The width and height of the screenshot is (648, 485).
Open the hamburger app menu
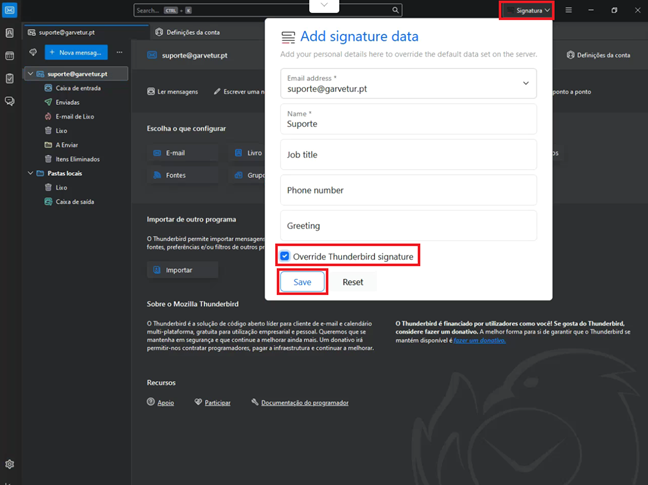point(569,10)
